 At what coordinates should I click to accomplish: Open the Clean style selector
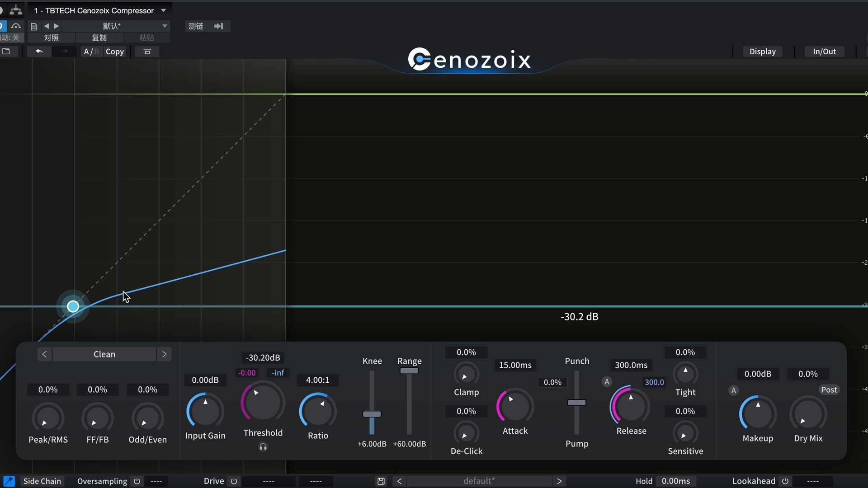pyautogui.click(x=104, y=354)
